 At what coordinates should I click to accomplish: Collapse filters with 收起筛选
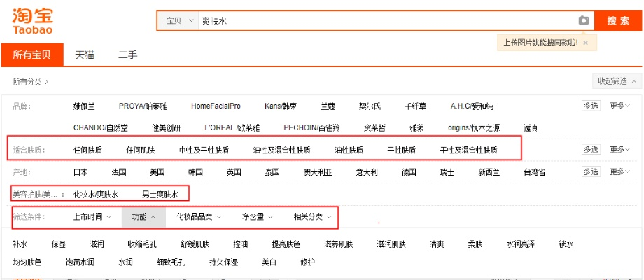(616, 81)
